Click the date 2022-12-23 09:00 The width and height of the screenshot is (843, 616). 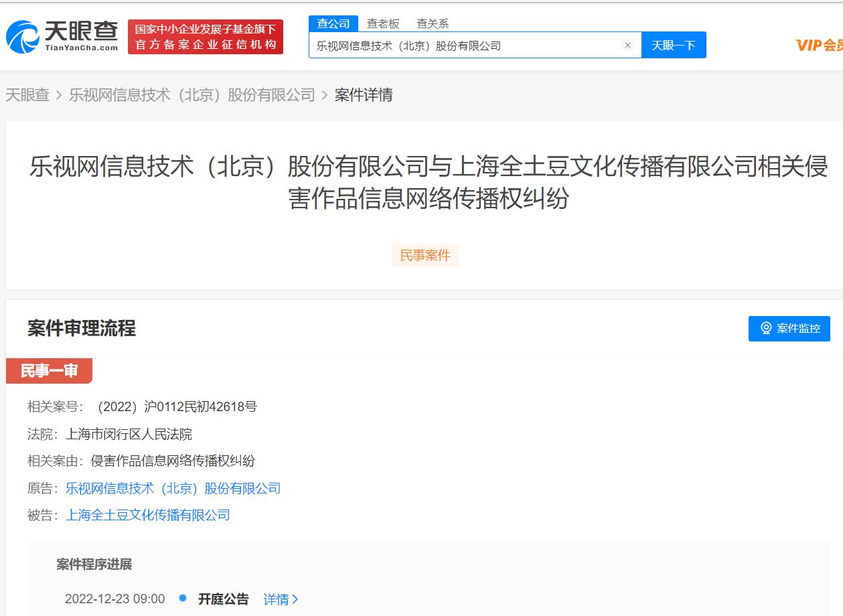[x=114, y=599]
